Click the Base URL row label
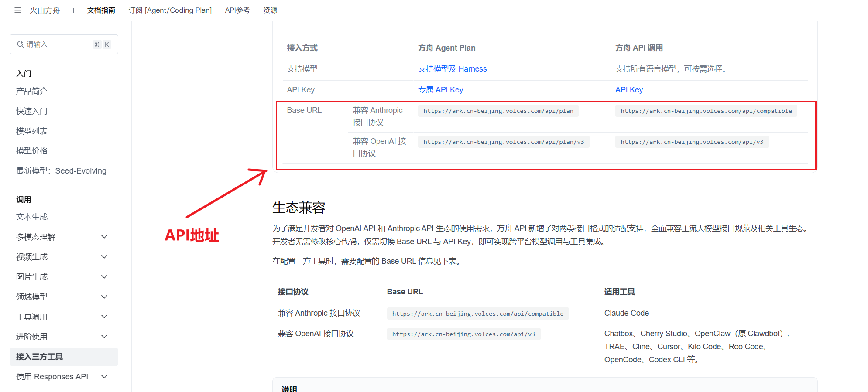Screen dimensions: 868x392 point(304,110)
